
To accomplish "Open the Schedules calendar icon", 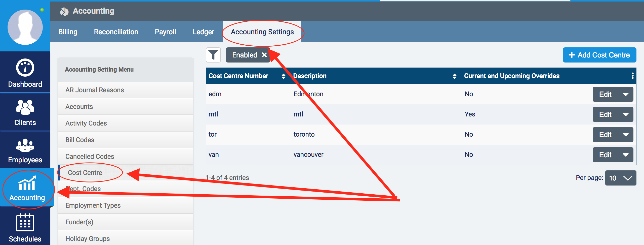I will coord(25,223).
